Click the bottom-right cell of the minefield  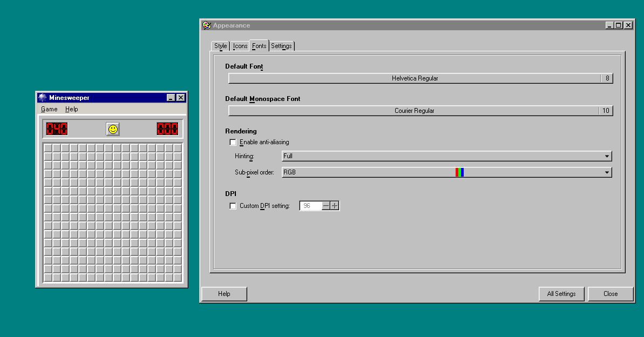(178, 278)
